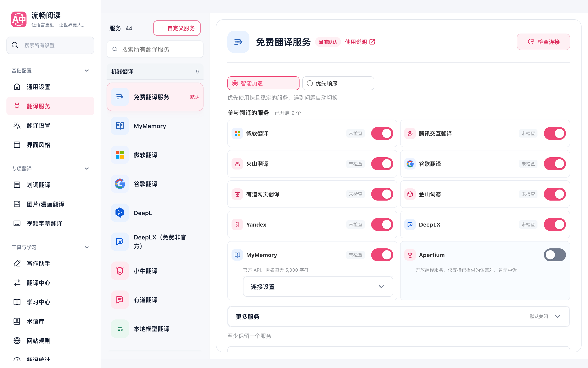The image size is (588, 368).
Task: Select the 优先顺序 radio option
Action: (338, 83)
